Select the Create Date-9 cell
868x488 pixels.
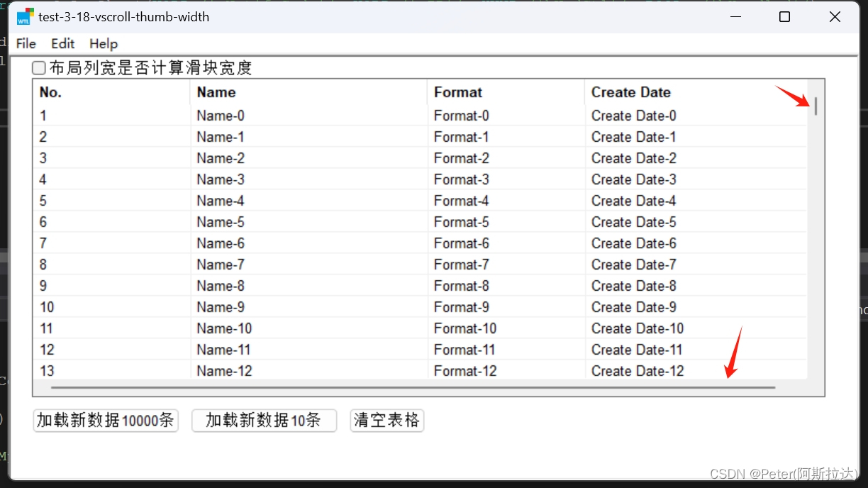pyautogui.click(x=696, y=307)
